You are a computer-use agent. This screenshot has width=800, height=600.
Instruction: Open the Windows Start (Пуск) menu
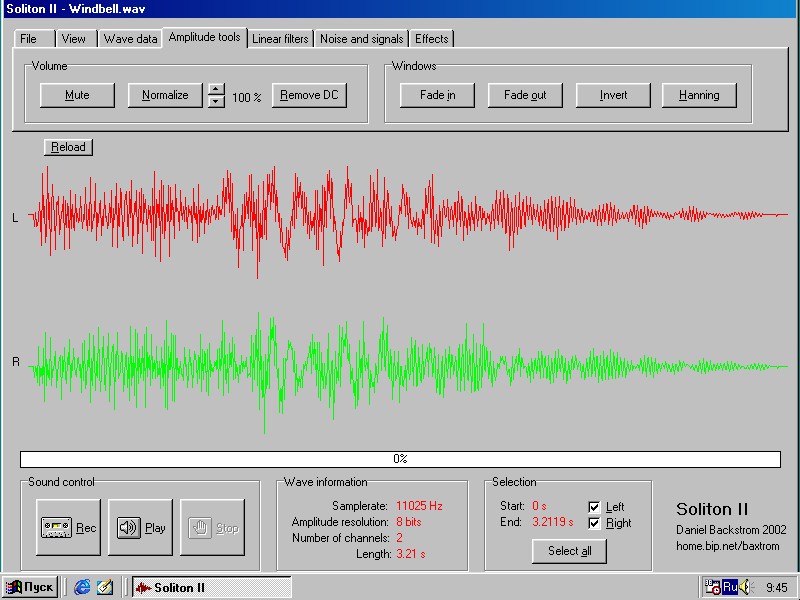[30, 587]
